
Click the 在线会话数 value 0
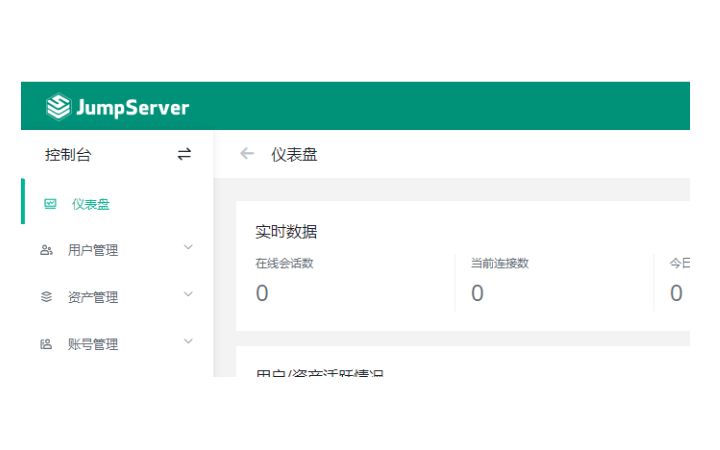pyautogui.click(x=262, y=293)
